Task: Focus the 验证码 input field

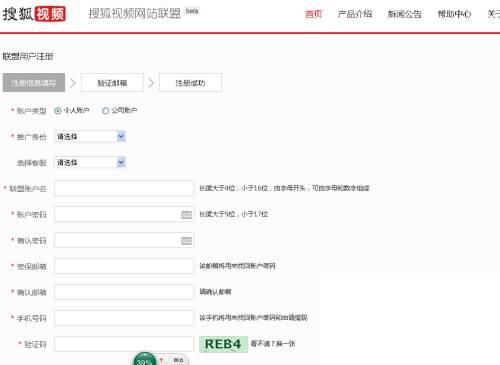Action: (x=124, y=344)
